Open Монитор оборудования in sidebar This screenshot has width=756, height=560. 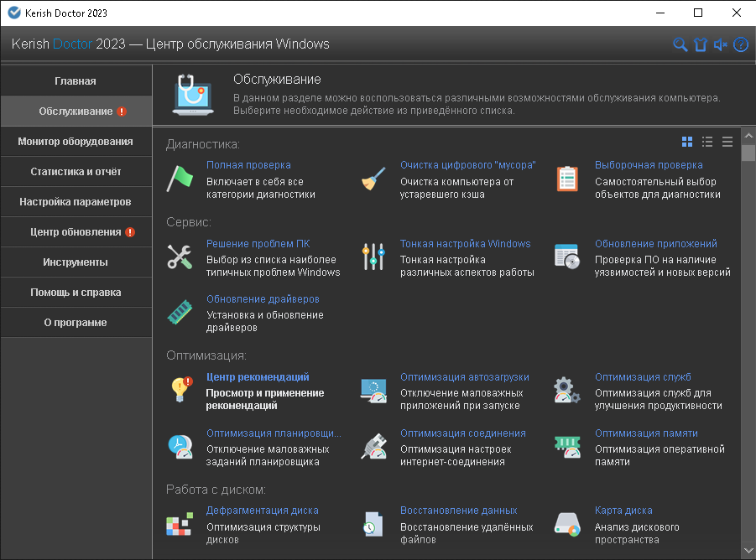(76, 142)
